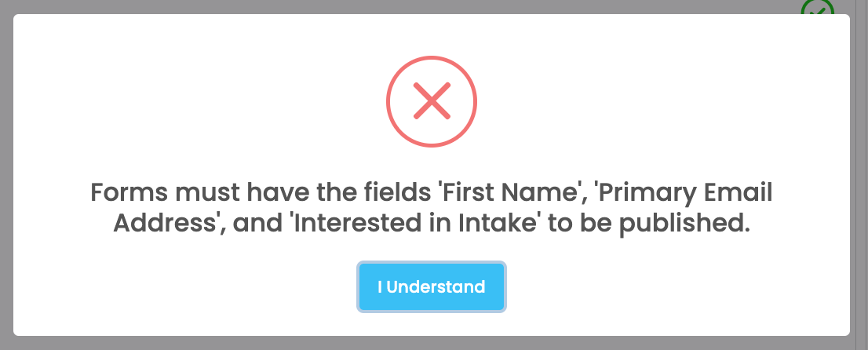Click the word 'Address' in the second line
The width and height of the screenshot is (868, 350).
163,224
